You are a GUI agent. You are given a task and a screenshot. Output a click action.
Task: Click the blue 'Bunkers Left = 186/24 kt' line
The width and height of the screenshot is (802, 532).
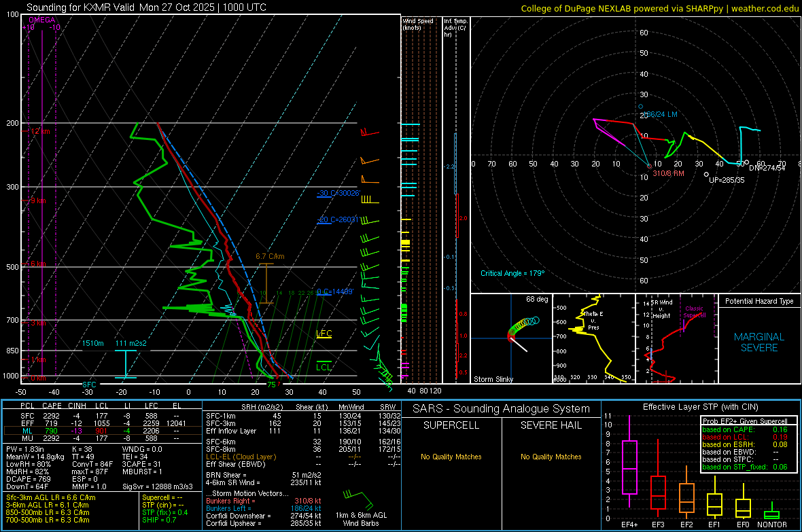(264, 508)
